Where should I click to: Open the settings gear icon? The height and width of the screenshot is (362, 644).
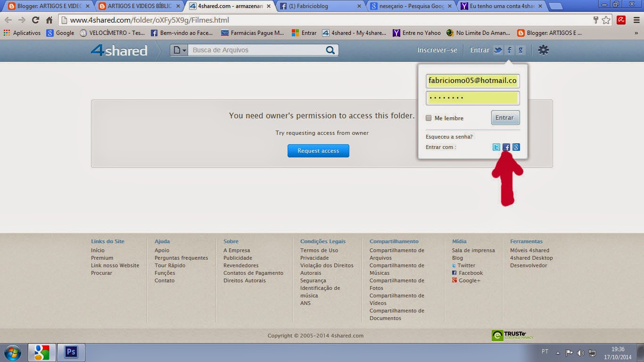point(544,50)
